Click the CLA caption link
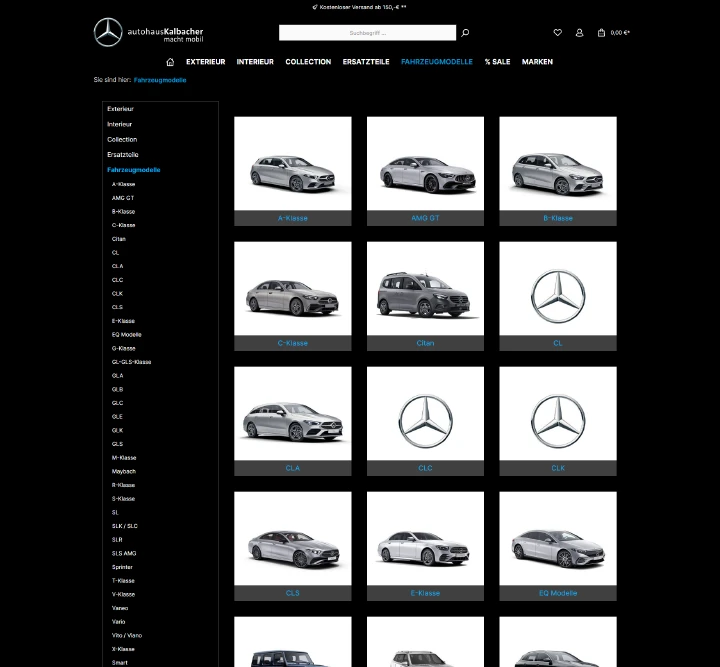 point(292,468)
